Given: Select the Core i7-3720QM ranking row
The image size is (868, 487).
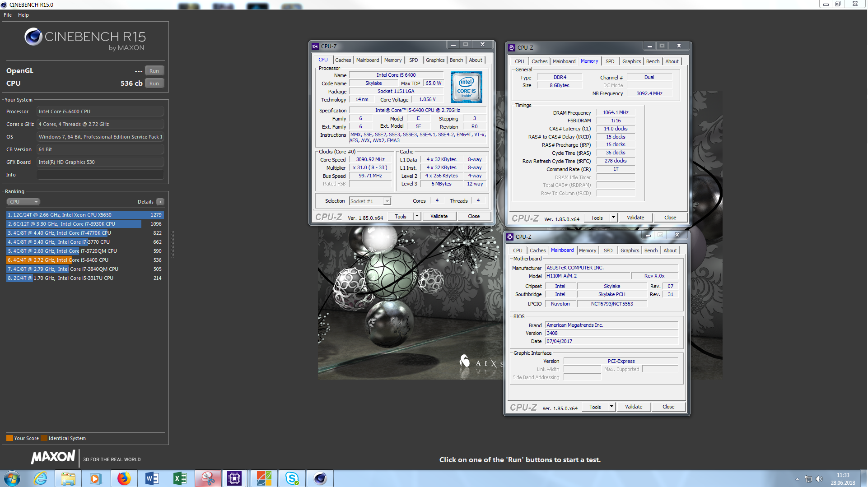Looking at the screenshot, I should click(x=85, y=251).
